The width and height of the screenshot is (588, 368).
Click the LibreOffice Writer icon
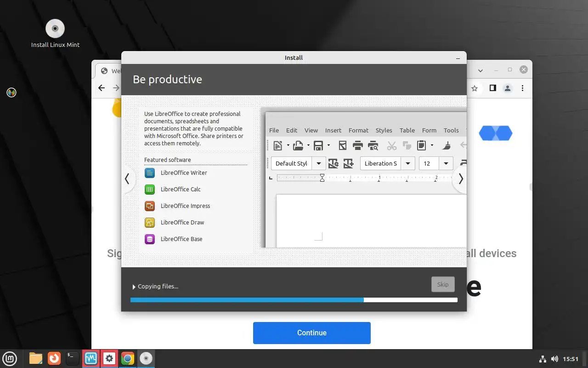tap(150, 173)
